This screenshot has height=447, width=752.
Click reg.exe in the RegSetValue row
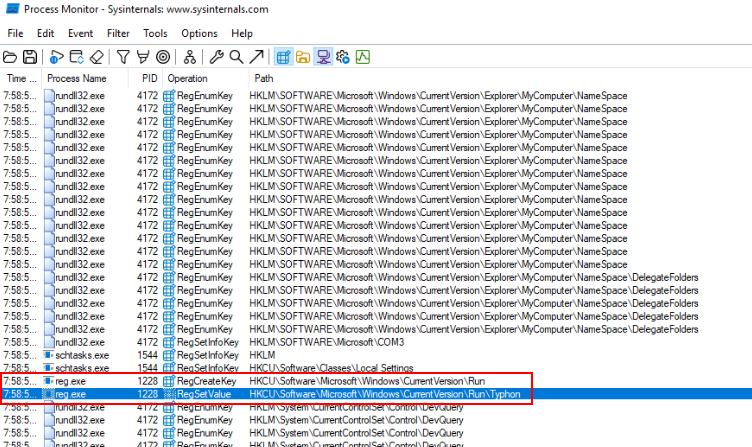pos(70,394)
